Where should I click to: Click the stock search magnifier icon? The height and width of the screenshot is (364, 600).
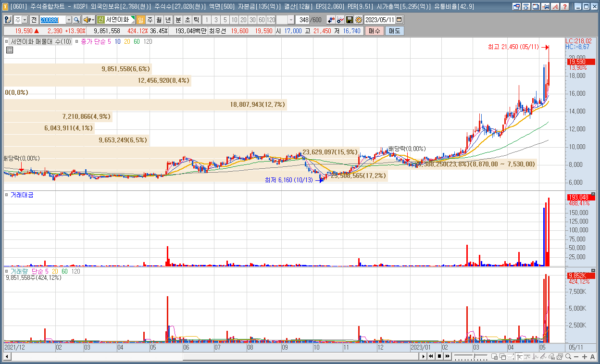(x=76, y=20)
